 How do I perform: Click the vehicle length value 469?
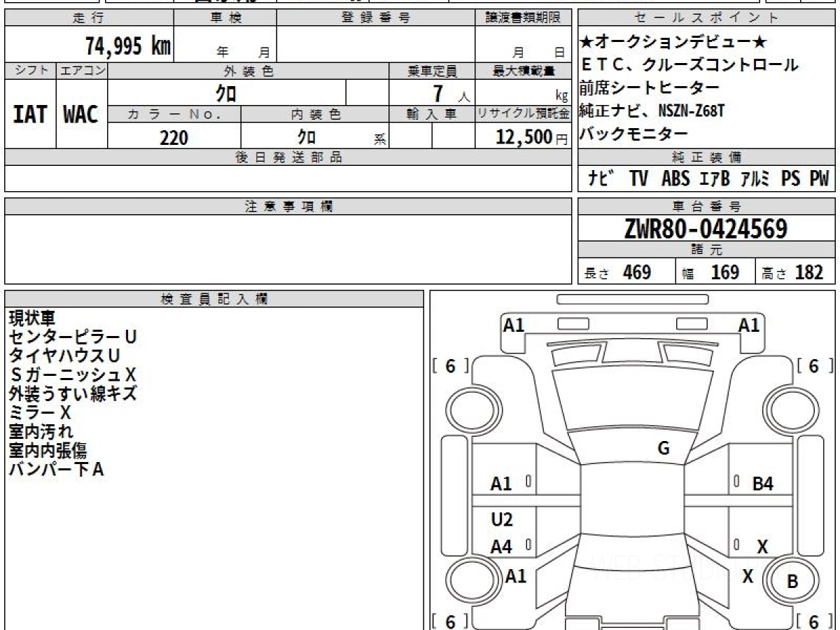point(636,272)
